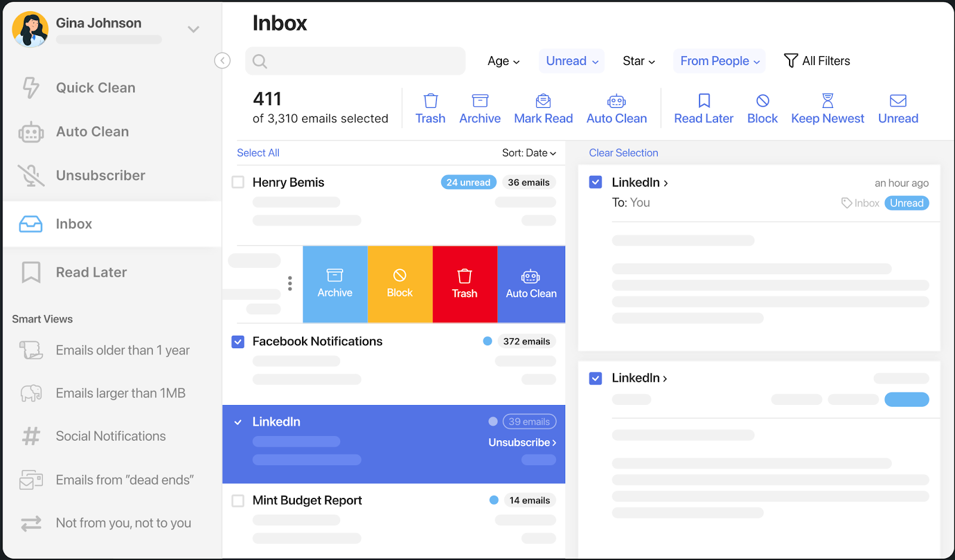The height and width of the screenshot is (560, 955).
Task: Click the Social Notifications hashtag icon
Action: (x=31, y=436)
